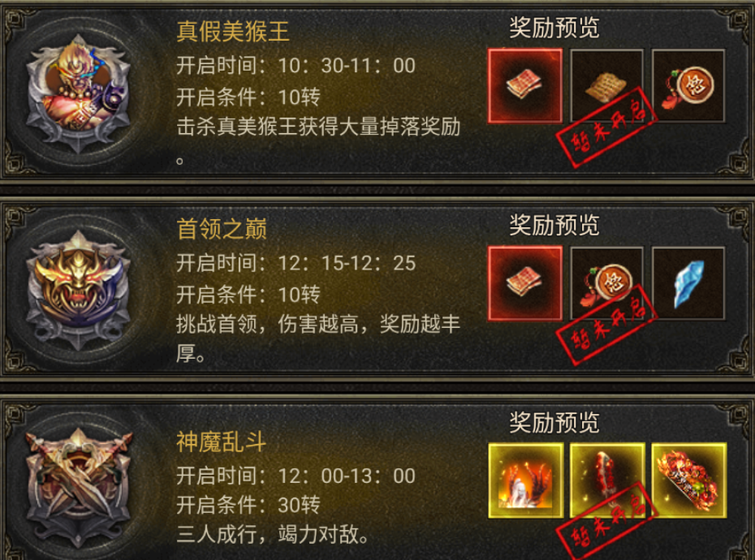The width and height of the screenshot is (755, 560).
Task: Tap the 暂未开启 stamp in 真假美猴王 row
Action: pyautogui.click(x=606, y=127)
